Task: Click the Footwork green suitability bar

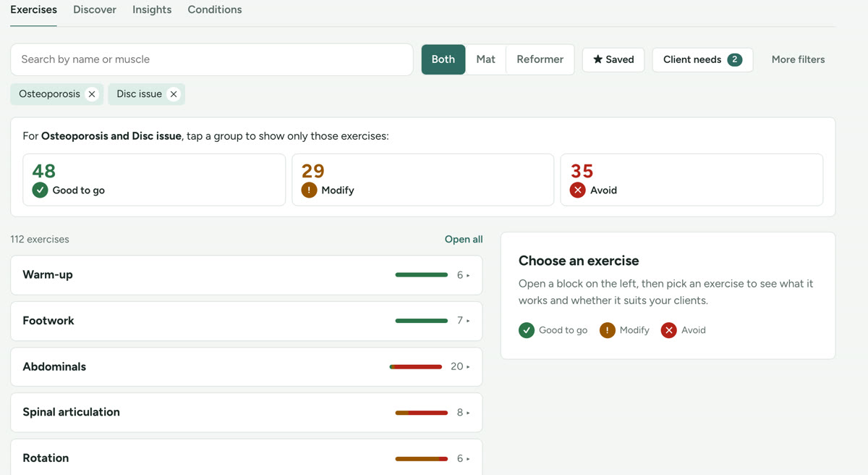Action: [422, 321]
